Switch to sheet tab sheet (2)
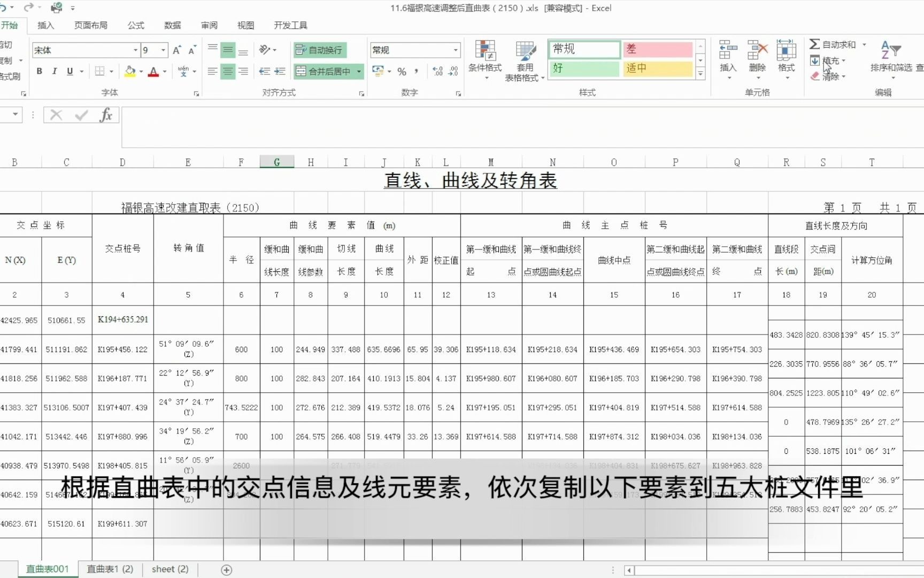The width and height of the screenshot is (924, 578). coord(170,569)
